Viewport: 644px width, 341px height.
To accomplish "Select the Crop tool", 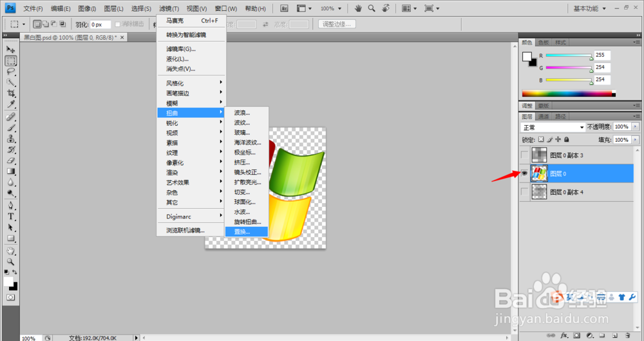I will (x=11, y=93).
